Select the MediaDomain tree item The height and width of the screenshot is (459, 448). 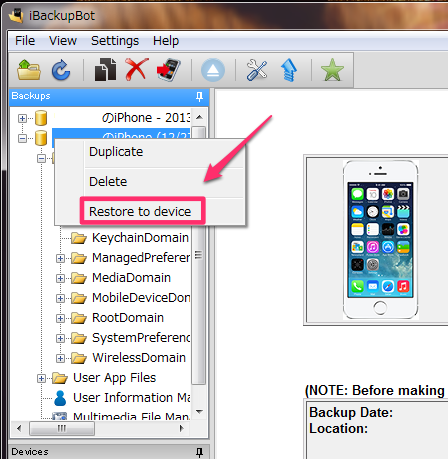pos(131,278)
